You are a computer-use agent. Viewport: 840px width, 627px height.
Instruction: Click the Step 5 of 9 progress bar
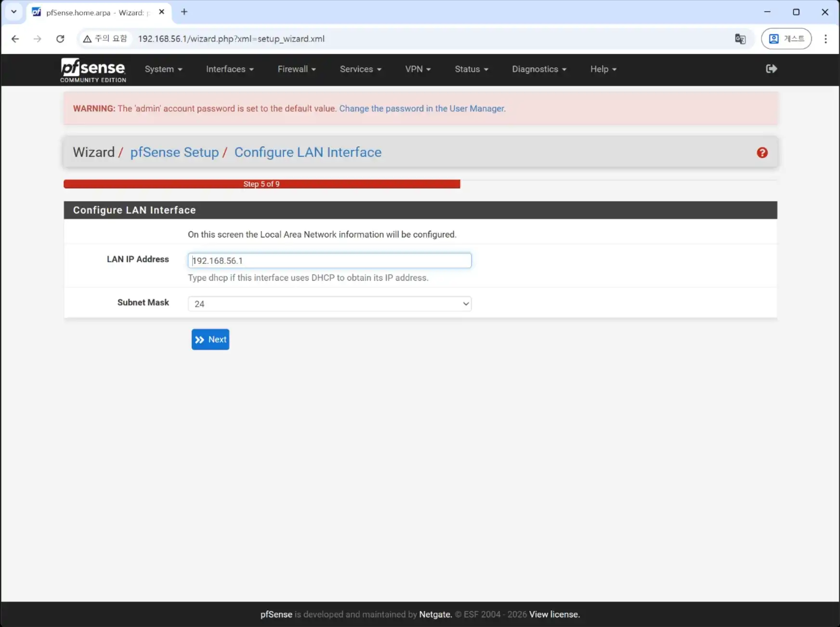[262, 184]
